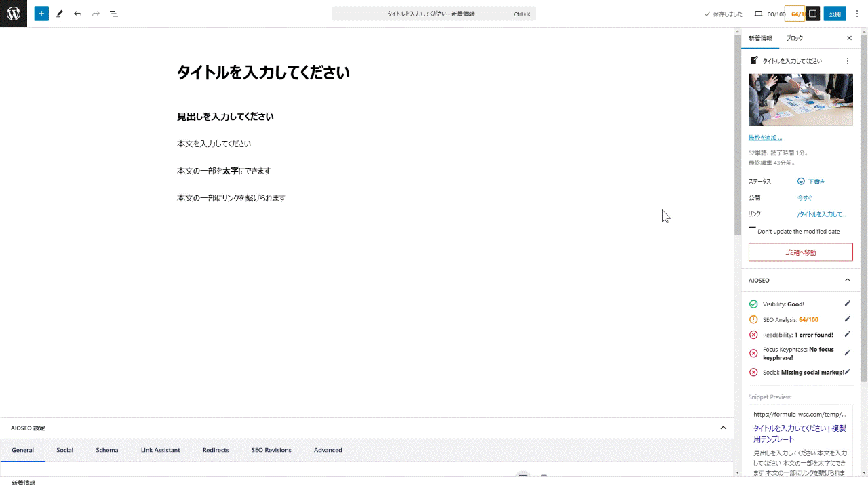The height and width of the screenshot is (488, 868).
Task: Click the 00/100 headline score indicator
Action: 776,14
